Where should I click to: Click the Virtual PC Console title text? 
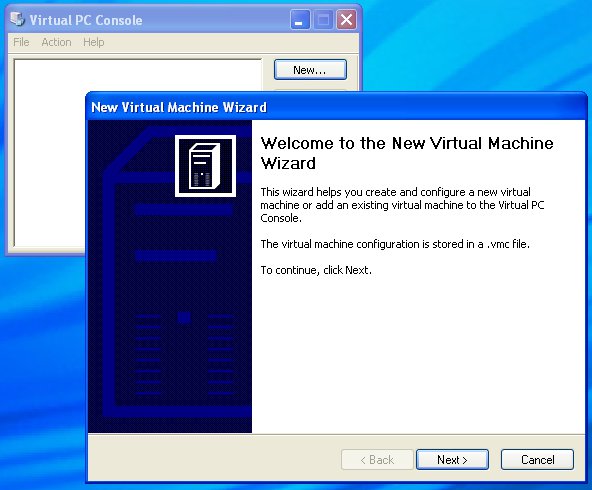pos(86,20)
